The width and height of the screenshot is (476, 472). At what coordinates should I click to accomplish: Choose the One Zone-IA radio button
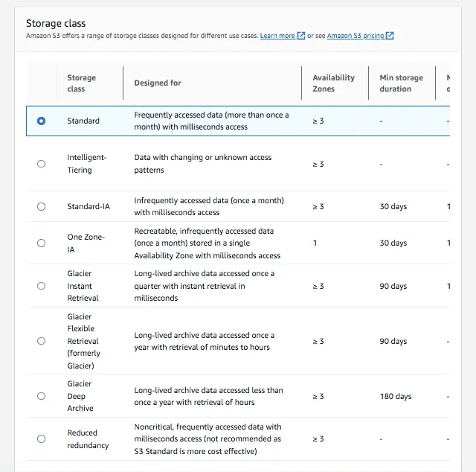(x=42, y=243)
